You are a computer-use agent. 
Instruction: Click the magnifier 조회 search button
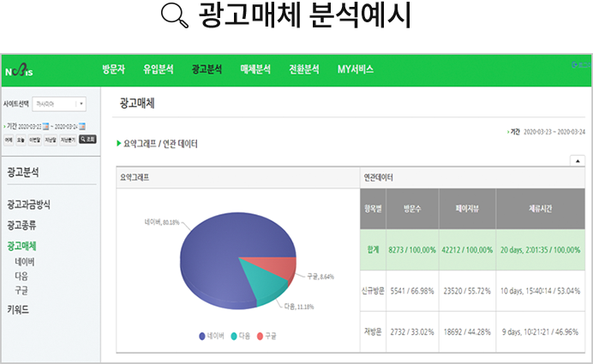coord(87,140)
